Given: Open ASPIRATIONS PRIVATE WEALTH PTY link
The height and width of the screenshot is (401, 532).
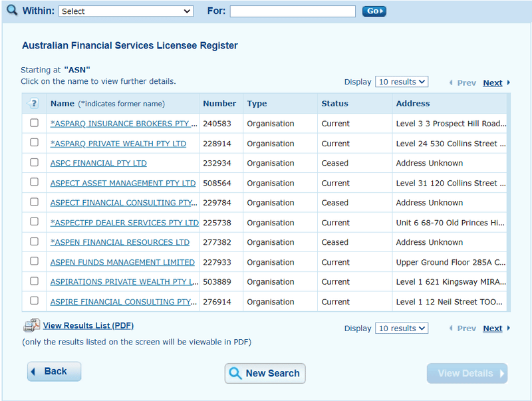Looking at the screenshot, I should (124, 282).
